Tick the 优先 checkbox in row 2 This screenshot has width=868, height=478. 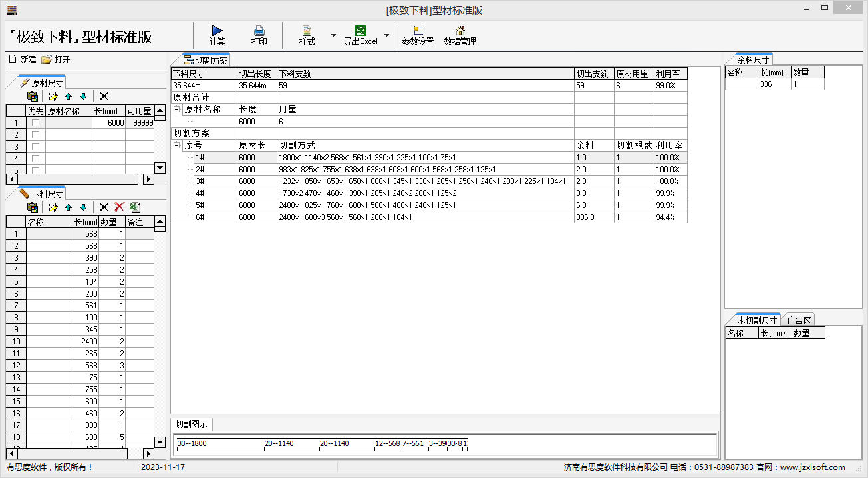point(35,135)
